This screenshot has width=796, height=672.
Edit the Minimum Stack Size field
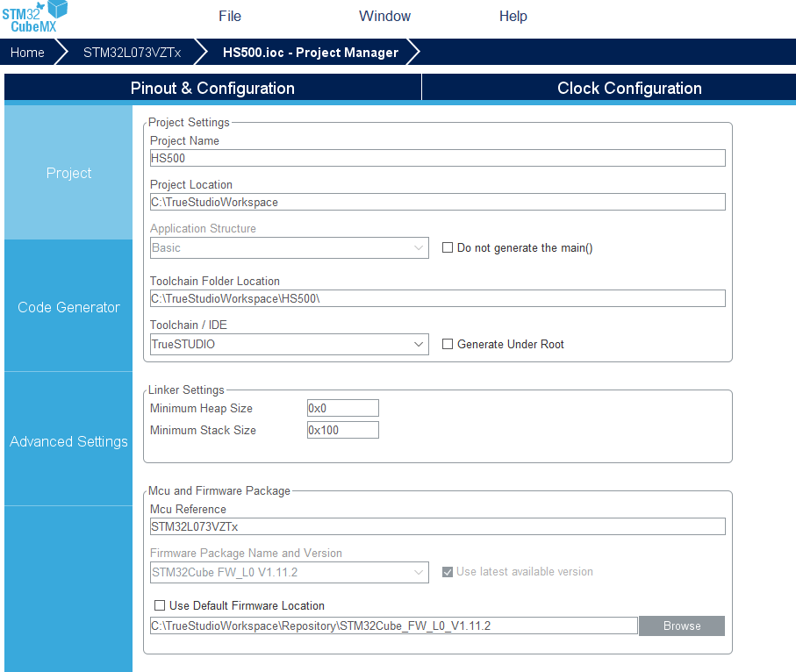(x=342, y=430)
